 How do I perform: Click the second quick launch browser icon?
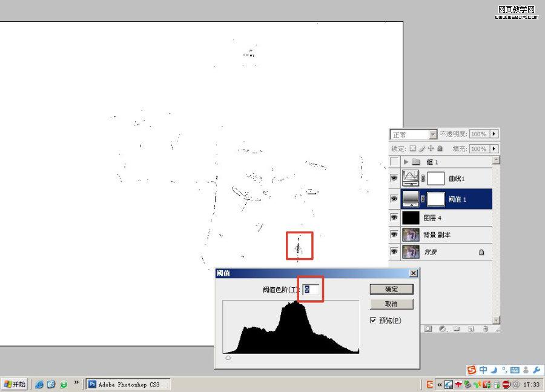pos(51,384)
